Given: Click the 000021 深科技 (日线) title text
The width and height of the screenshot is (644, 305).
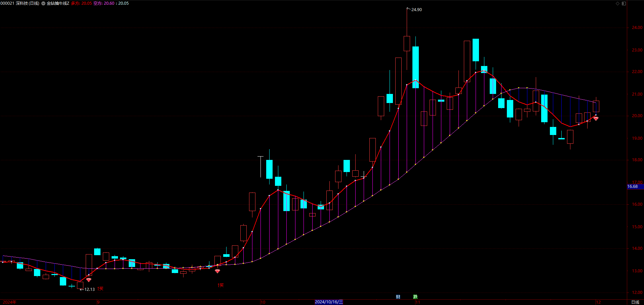Looking at the screenshot, I should [20, 3].
